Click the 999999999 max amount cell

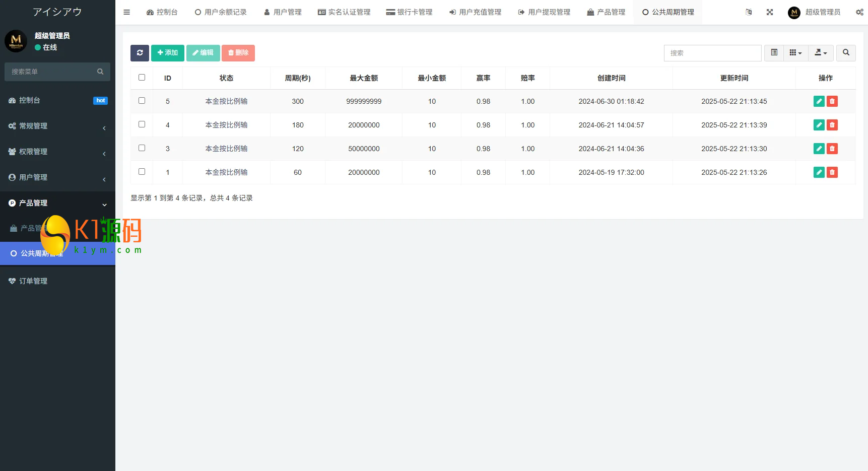click(x=364, y=101)
